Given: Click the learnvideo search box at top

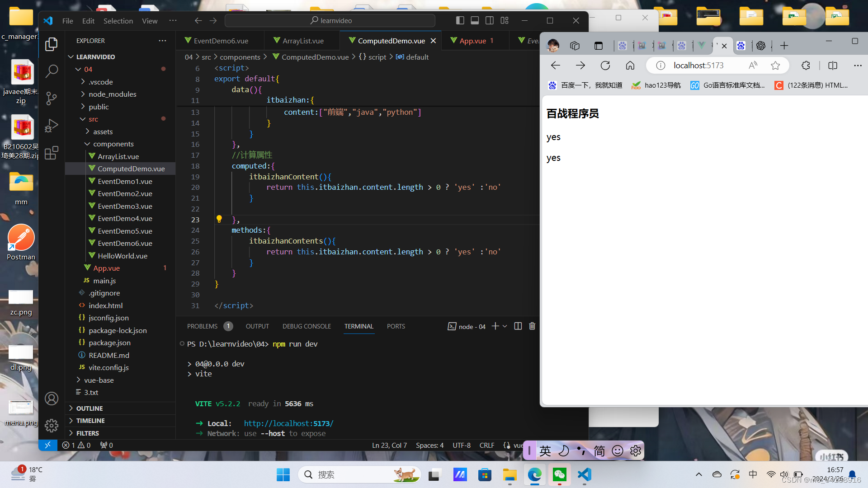Looking at the screenshot, I should [330, 20].
